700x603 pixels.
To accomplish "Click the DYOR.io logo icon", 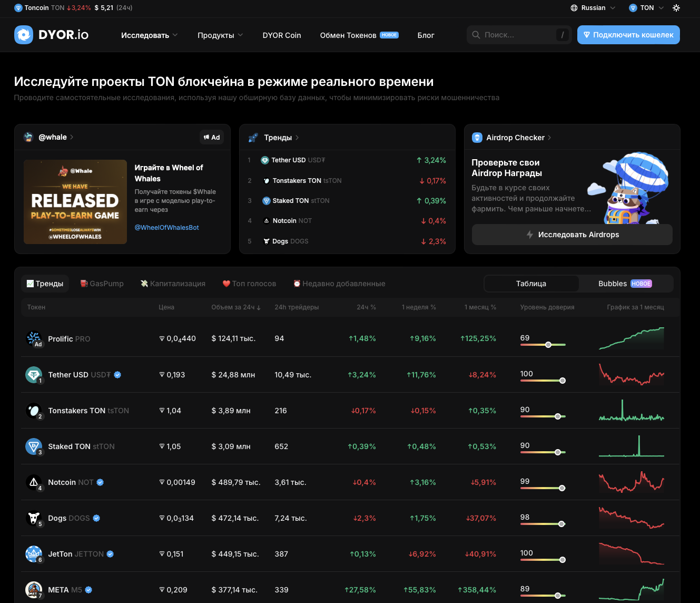I will [x=24, y=35].
